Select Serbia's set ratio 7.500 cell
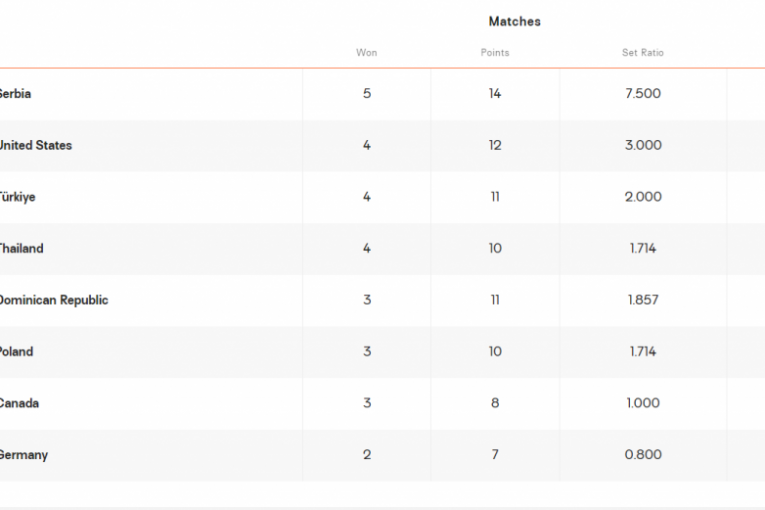Viewport: 765px width, 510px height. click(643, 94)
